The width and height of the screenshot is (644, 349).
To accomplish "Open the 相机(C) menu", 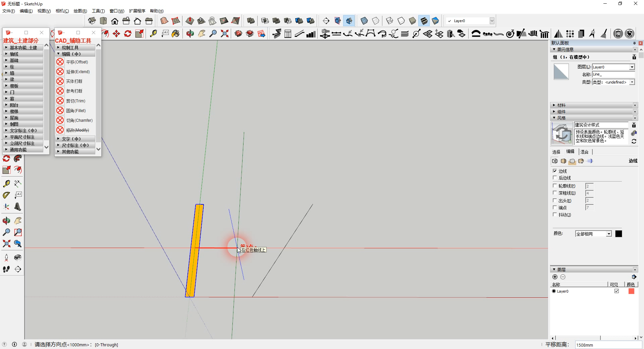I will (62, 11).
